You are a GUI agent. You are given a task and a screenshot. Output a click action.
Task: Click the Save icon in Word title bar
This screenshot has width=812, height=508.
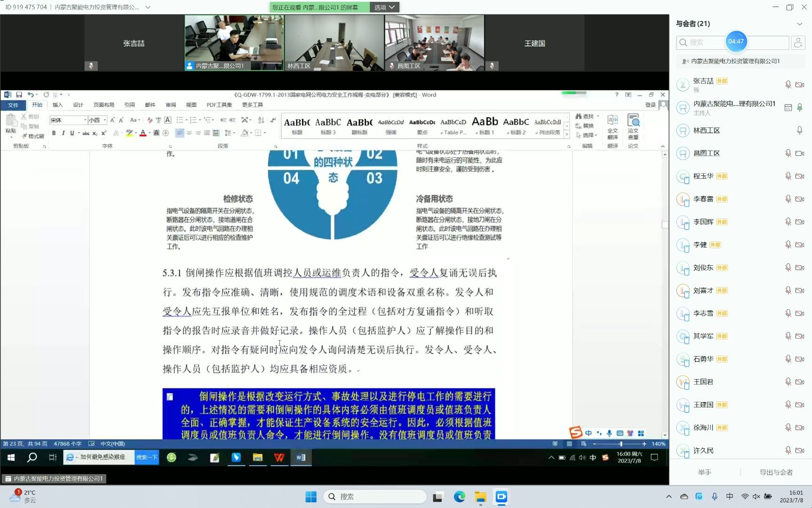[x=19, y=95]
